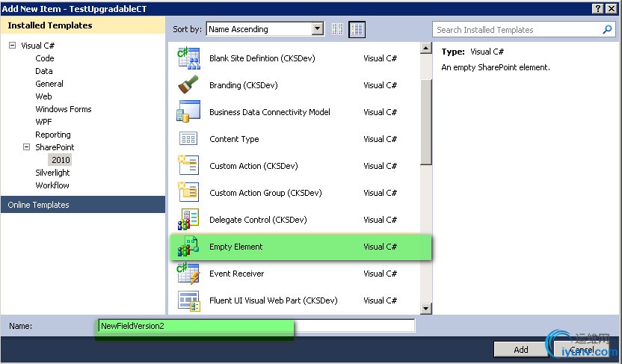Image resolution: width=622 pixels, height=364 pixels.
Task: Select the SharePoint category label
Action: [x=55, y=147]
